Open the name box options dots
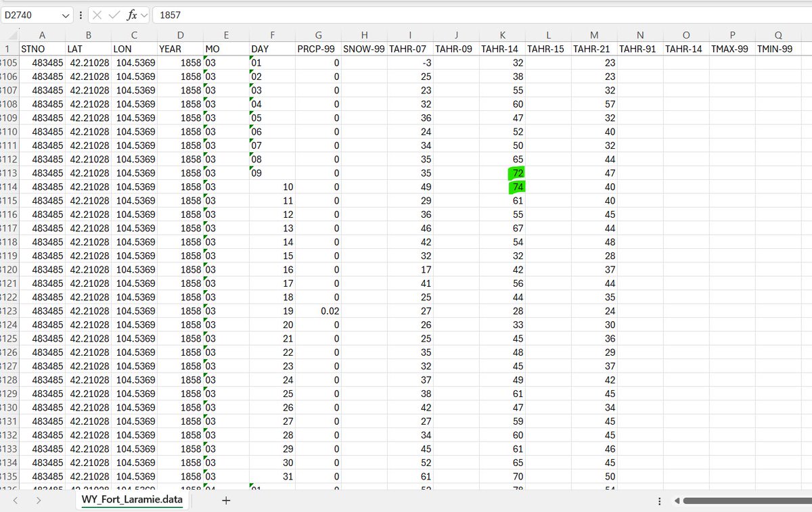812x512 pixels. (x=81, y=15)
